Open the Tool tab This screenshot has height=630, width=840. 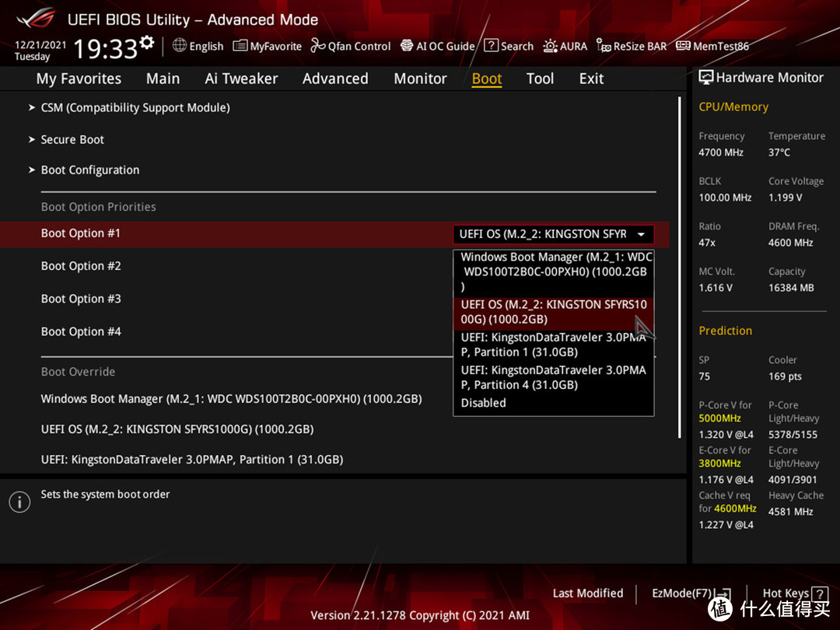click(x=540, y=79)
